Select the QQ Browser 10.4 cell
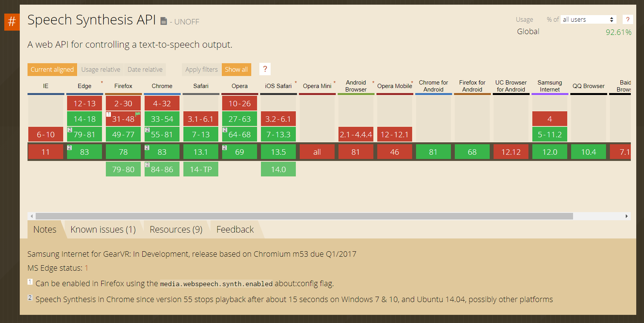The width and height of the screenshot is (644, 323). pyautogui.click(x=589, y=152)
